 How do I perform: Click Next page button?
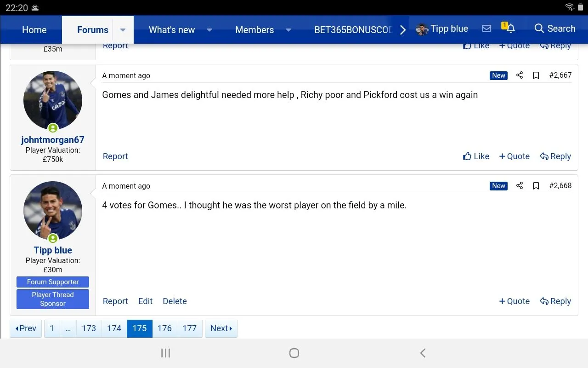(221, 328)
